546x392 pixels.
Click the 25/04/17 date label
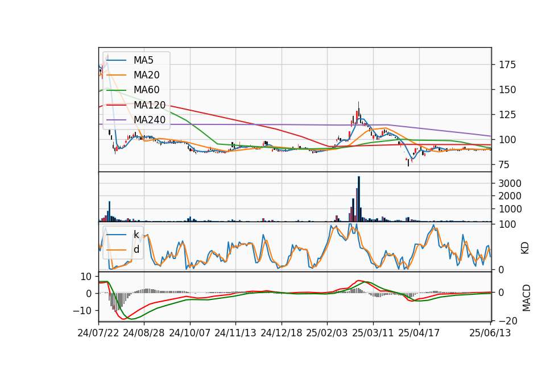click(x=419, y=333)
